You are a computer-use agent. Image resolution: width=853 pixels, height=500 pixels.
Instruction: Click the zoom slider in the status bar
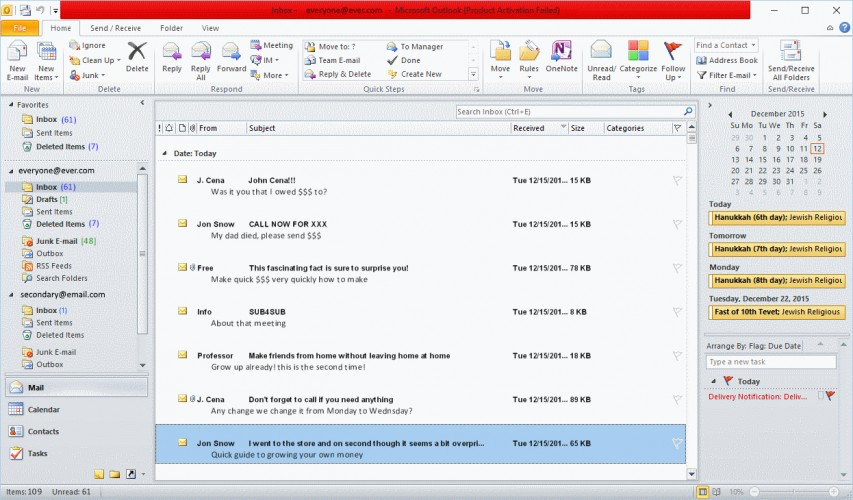coord(794,491)
